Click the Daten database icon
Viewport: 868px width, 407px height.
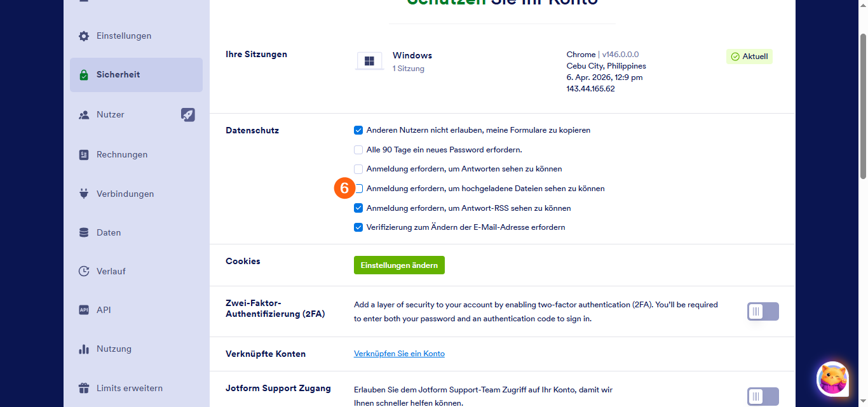pos(84,232)
